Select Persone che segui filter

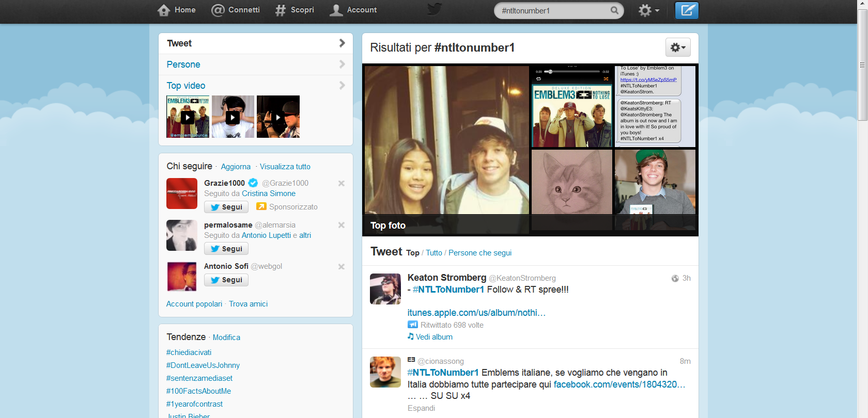coord(480,253)
